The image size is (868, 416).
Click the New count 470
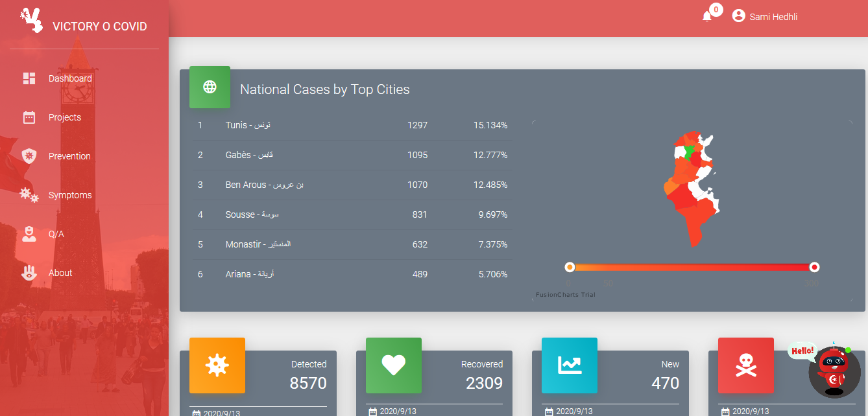(x=666, y=383)
